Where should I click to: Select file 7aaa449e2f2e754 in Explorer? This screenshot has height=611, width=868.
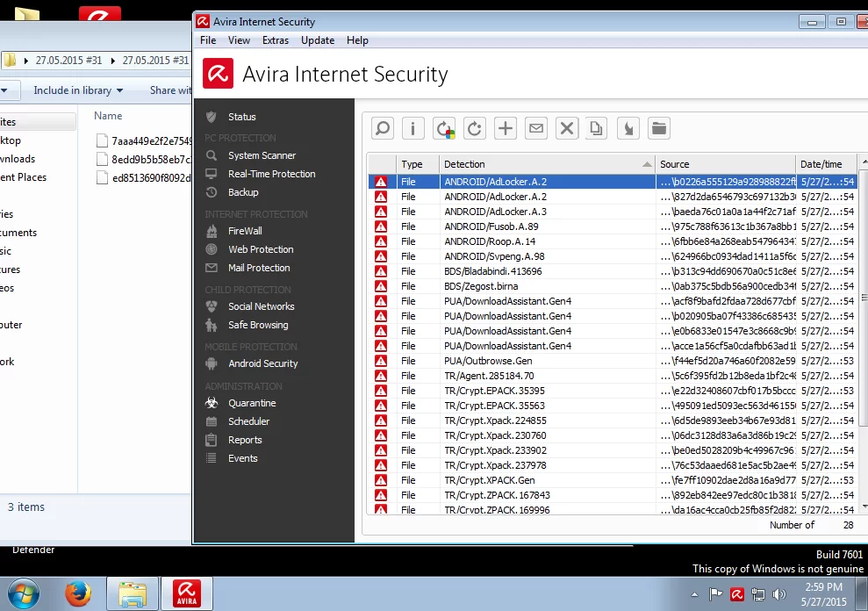[x=144, y=140]
